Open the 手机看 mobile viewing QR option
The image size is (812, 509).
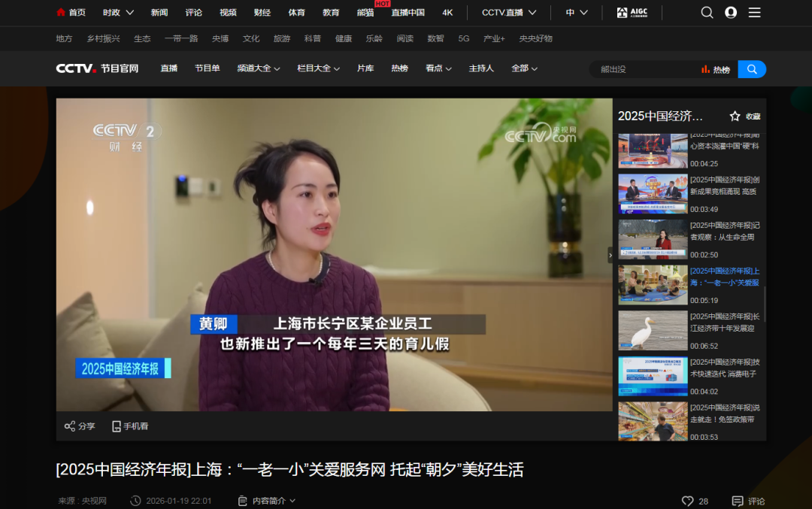(x=129, y=426)
